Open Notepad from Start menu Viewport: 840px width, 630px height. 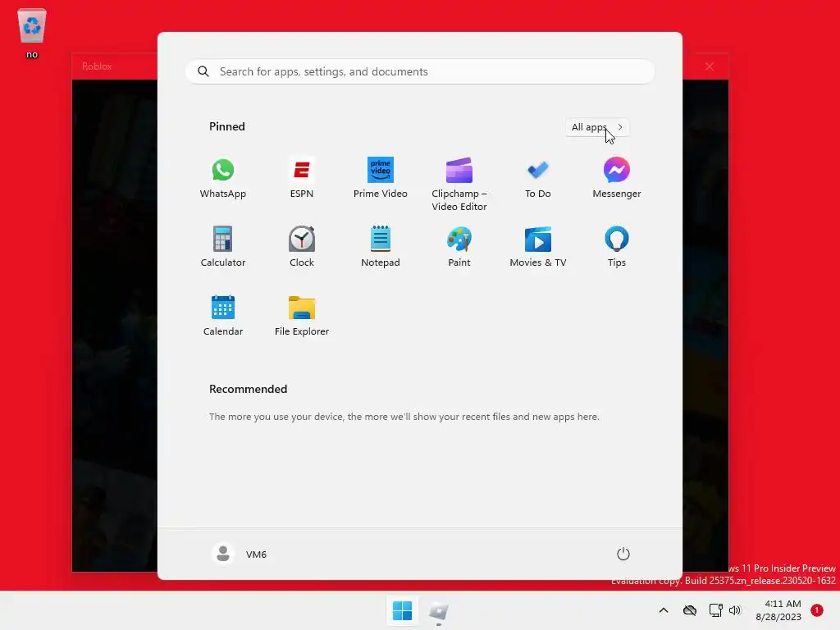tap(381, 247)
